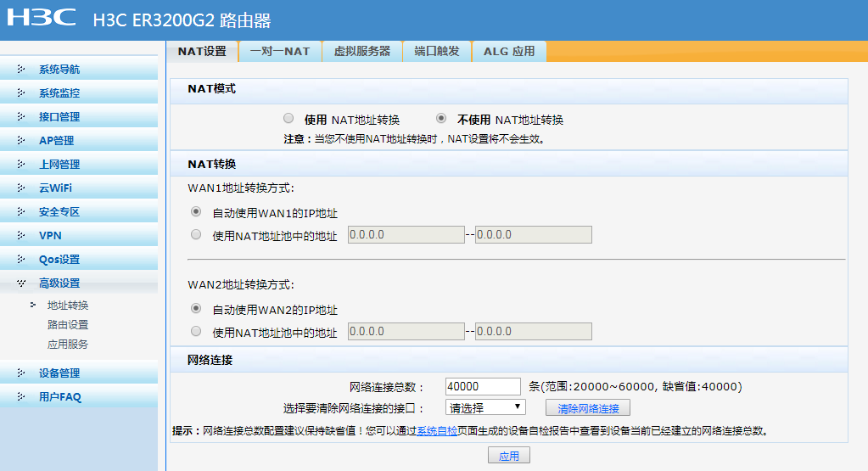Select 自动使用WAN2的IP地址 radio button
This screenshot has height=471, width=868.
coord(197,309)
